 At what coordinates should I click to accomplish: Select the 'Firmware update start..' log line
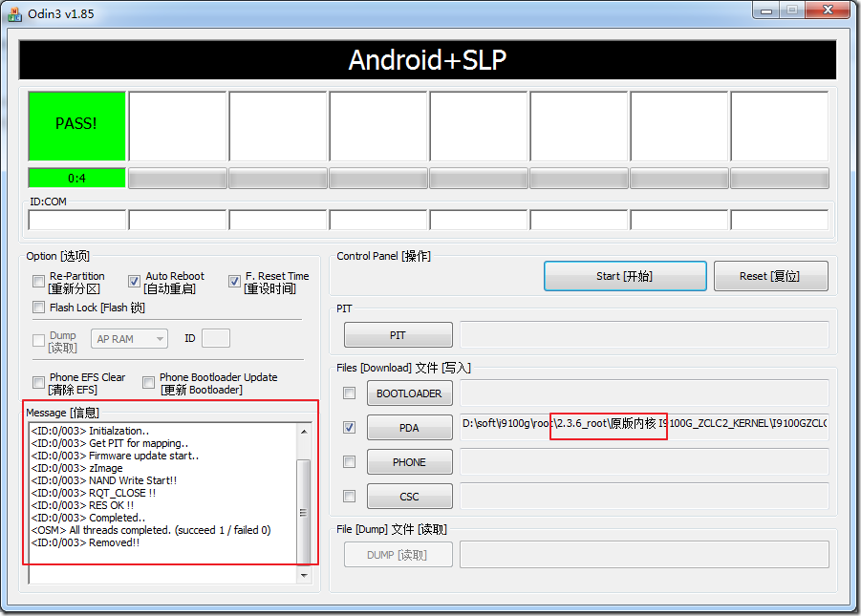coord(115,456)
